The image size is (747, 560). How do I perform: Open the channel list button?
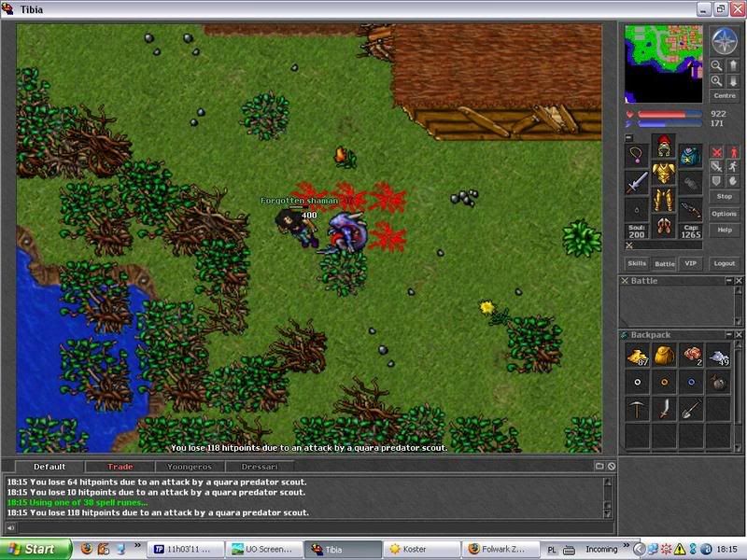tap(599, 466)
